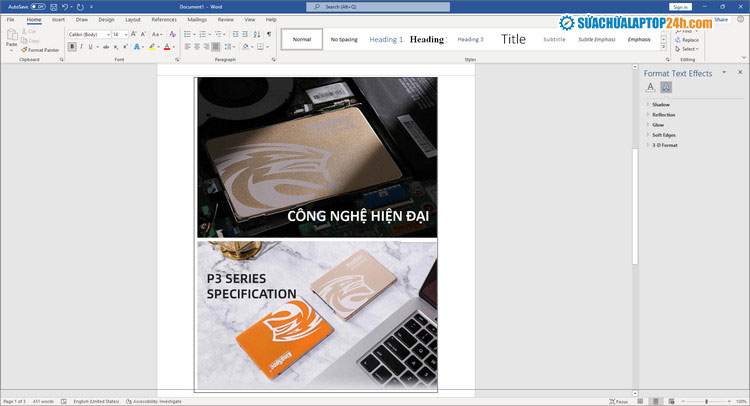Expand the Reflection section

pyautogui.click(x=663, y=115)
